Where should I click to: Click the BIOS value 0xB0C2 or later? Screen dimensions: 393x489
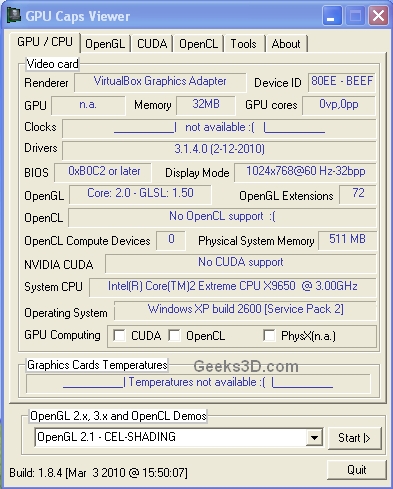pos(103,172)
